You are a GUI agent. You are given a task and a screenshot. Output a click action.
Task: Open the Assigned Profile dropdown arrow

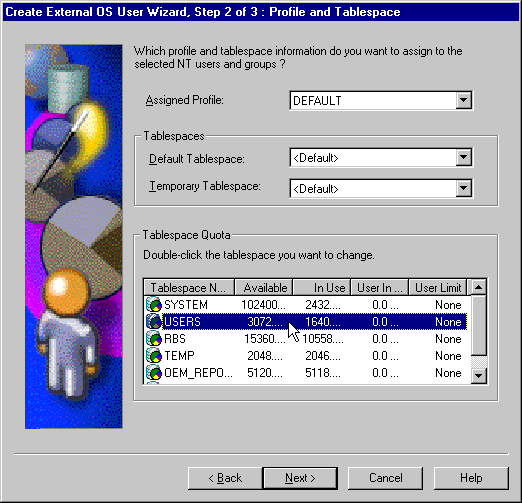(x=463, y=100)
